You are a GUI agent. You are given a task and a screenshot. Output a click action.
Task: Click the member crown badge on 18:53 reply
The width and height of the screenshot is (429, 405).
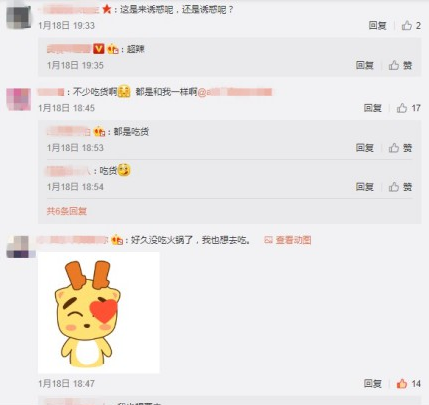(99, 132)
